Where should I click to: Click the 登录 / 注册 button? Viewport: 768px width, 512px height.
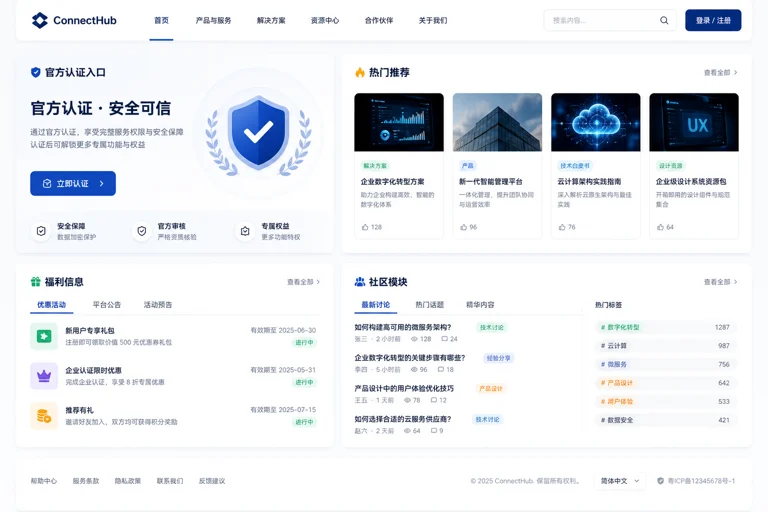click(713, 20)
